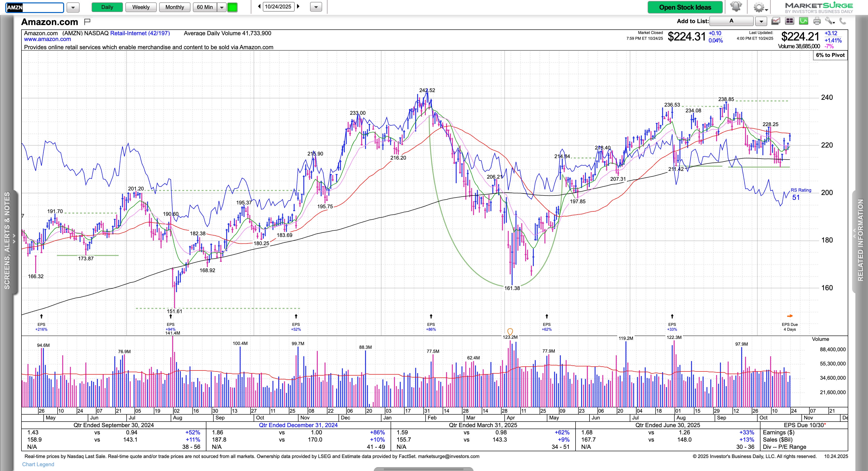Open the Add to List dropdown arrow
The image size is (868, 471).
click(x=761, y=21)
